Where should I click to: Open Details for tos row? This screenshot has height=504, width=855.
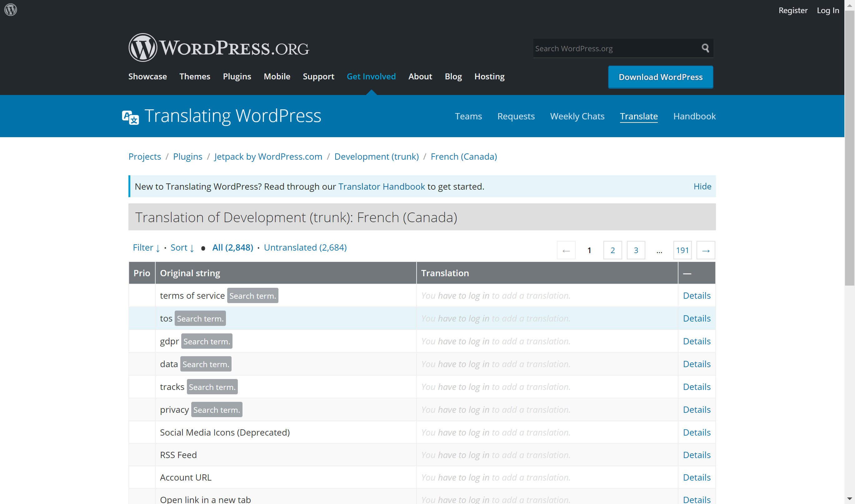click(697, 319)
